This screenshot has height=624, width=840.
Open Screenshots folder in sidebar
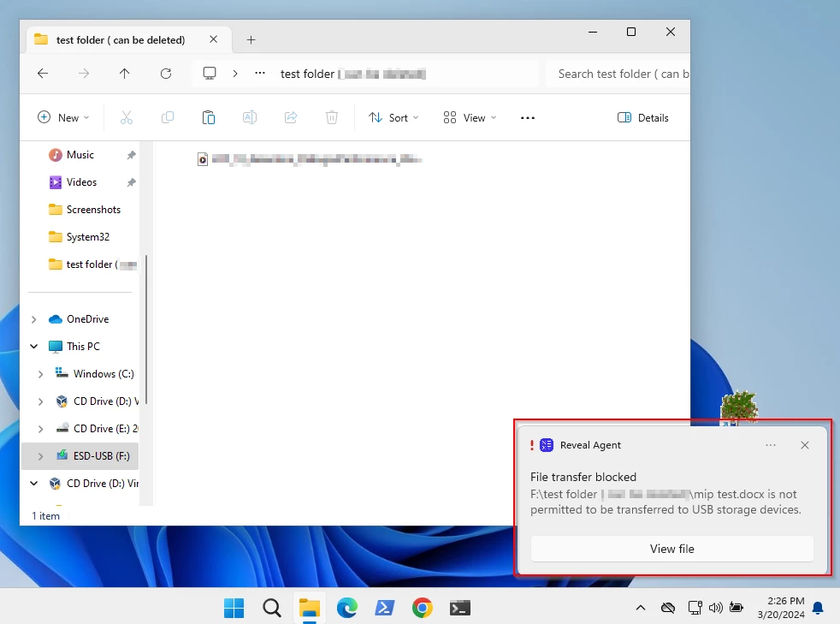click(x=93, y=210)
